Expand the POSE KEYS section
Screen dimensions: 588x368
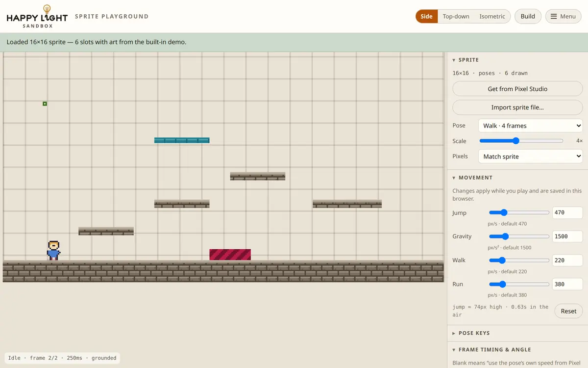click(x=471, y=333)
